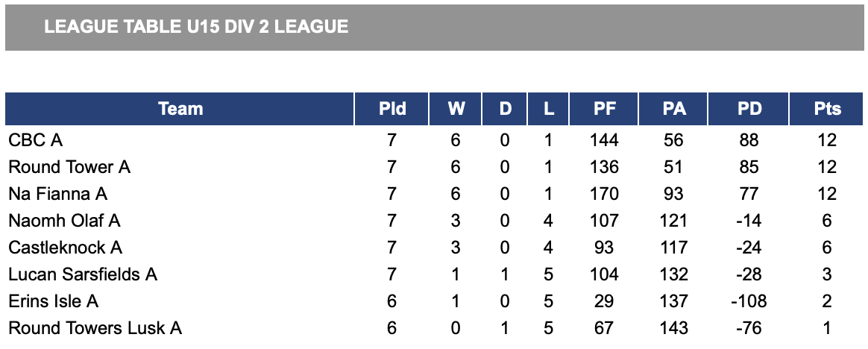
Task: Select the Round Towers Lusk A team
Action: pyautogui.click(x=95, y=328)
